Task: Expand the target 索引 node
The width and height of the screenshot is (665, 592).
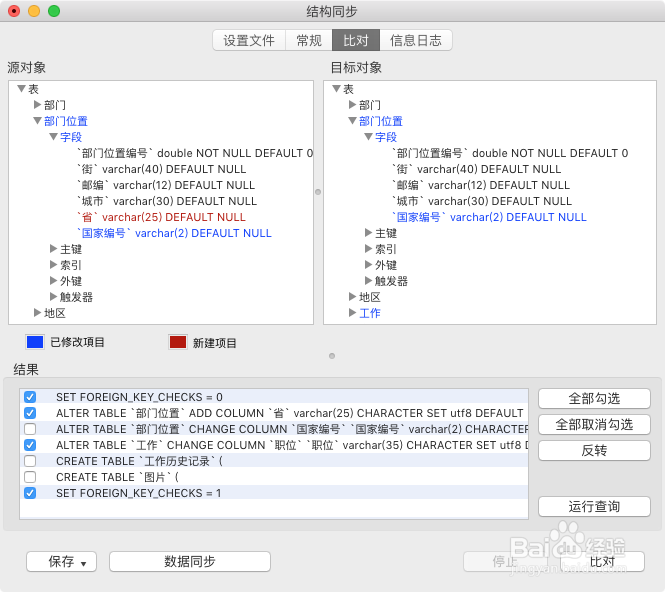Action: tap(369, 249)
